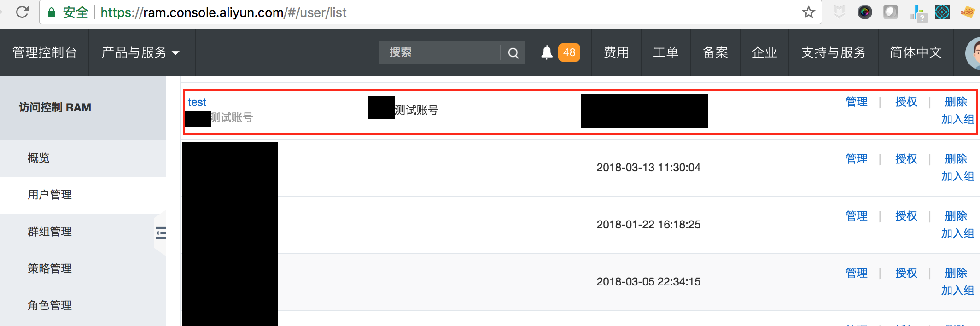Open the user avatar menu
Viewport: 980px width, 326px height.
[x=973, y=53]
